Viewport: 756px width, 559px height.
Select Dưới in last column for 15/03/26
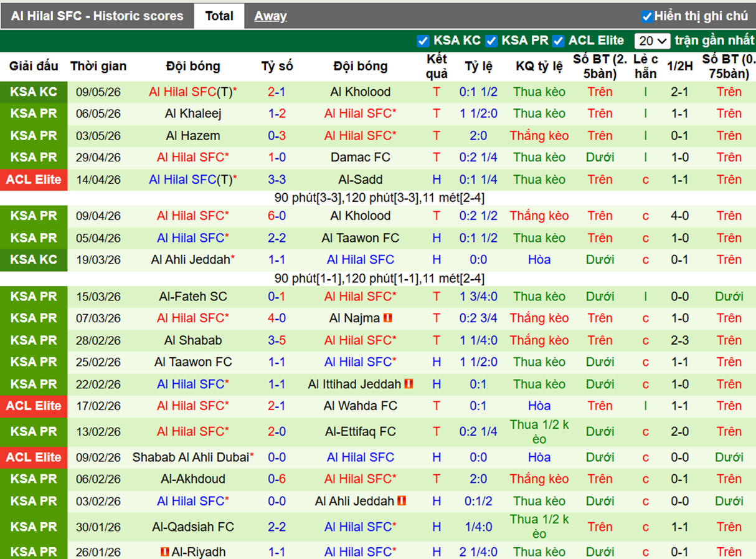click(x=729, y=297)
